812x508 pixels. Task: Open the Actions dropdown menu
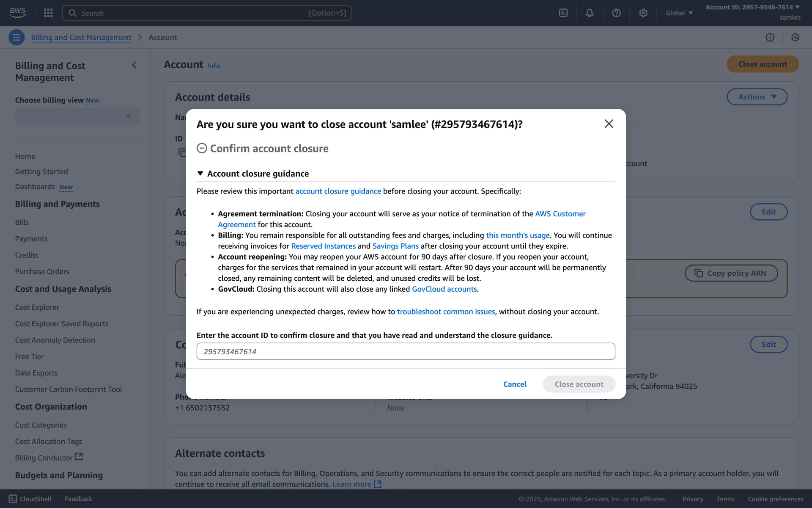point(757,97)
